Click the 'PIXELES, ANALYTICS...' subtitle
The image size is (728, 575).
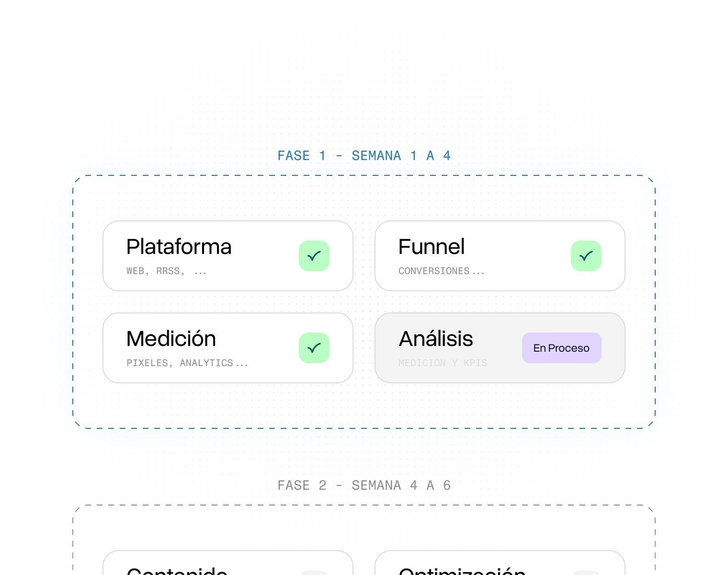click(x=180, y=363)
